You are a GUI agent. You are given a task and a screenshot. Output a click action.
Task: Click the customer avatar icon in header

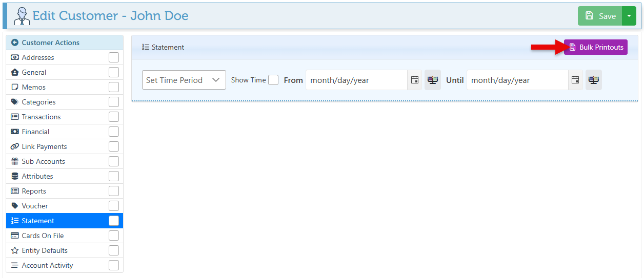coord(22,16)
